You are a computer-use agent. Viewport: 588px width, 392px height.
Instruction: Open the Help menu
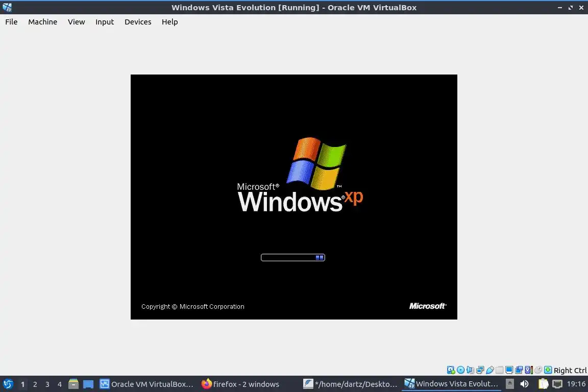click(x=169, y=22)
